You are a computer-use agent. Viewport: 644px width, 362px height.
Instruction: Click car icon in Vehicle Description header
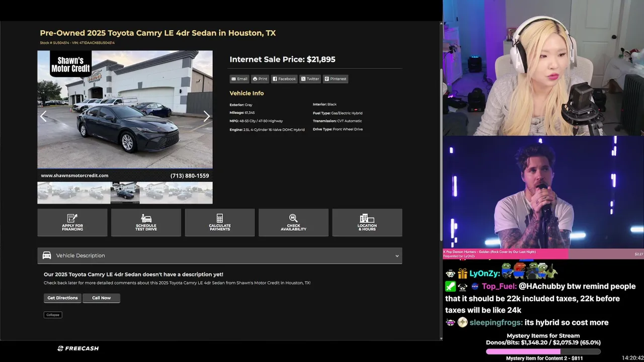coord(47,255)
